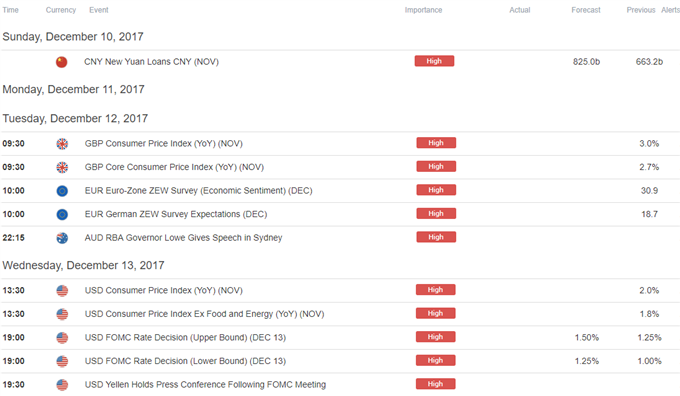Open GBP Core Consumer Price Index (YoY) event
680x396 pixels.
pos(174,167)
